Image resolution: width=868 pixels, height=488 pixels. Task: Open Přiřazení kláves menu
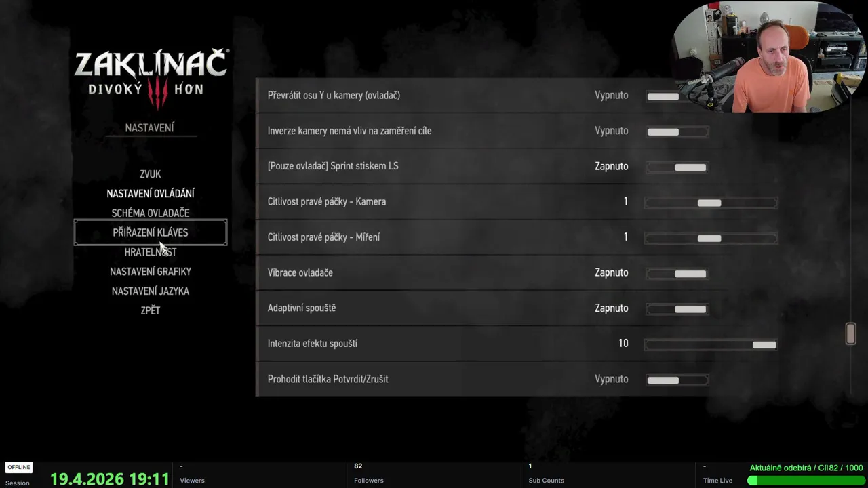click(x=151, y=232)
